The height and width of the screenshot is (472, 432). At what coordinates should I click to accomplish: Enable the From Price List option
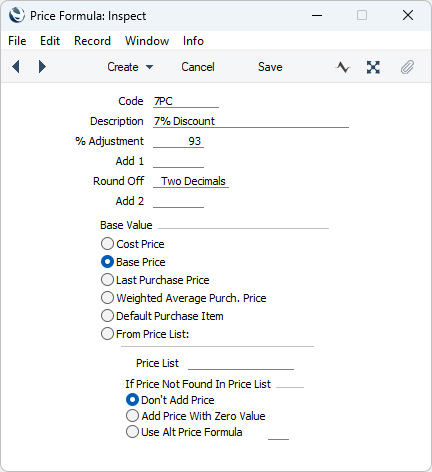[x=107, y=334]
